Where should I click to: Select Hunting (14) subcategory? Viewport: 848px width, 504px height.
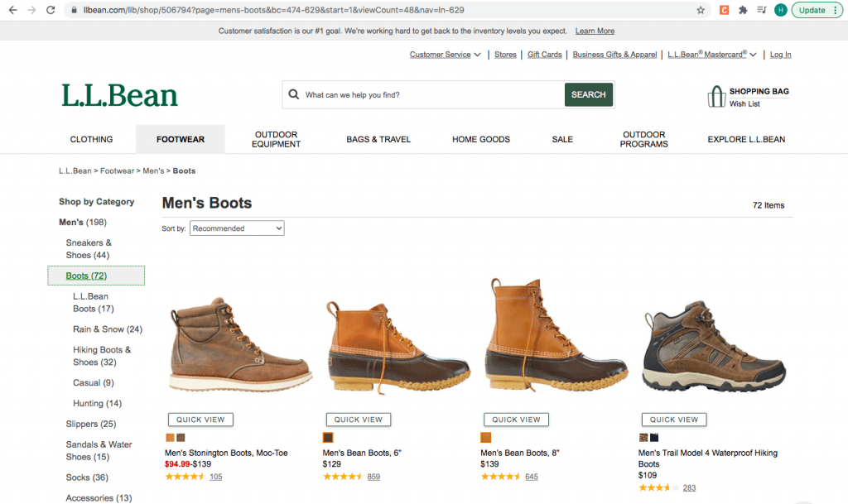point(98,404)
